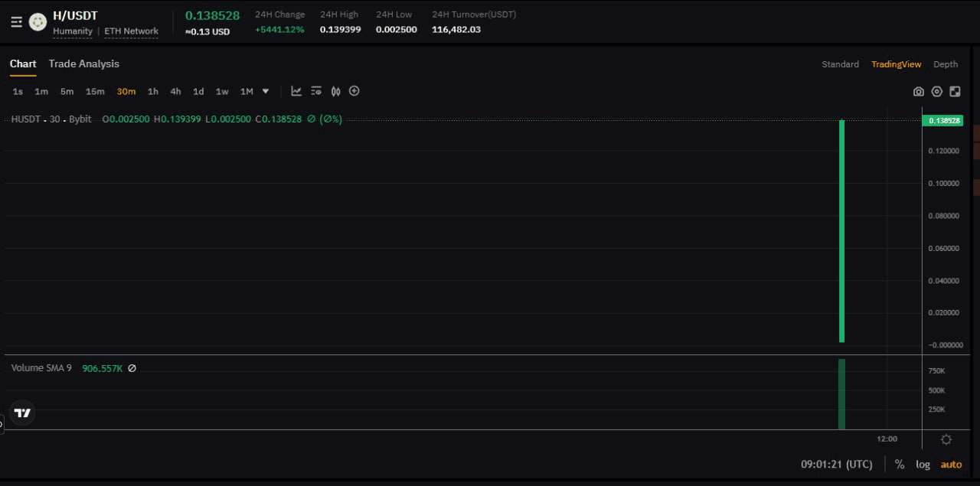Screen dimensions: 980x486
Task: Open the hamburger menu next to H/USDT
Action: (x=17, y=22)
